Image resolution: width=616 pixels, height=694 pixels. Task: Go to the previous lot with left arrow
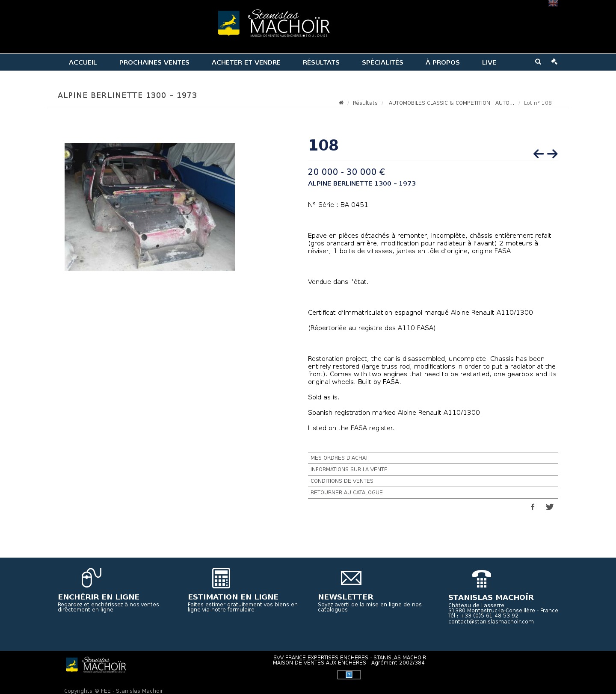[539, 154]
